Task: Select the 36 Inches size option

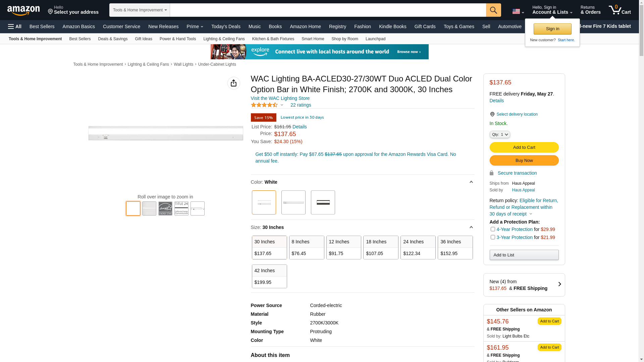Action: pyautogui.click(x=455, y=247)
